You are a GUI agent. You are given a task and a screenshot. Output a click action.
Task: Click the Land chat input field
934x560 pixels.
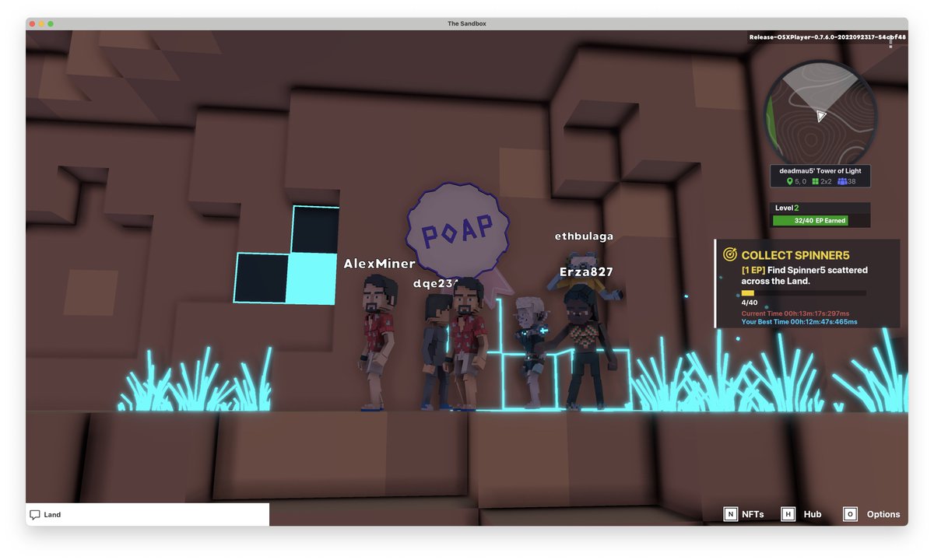[148, 515]
